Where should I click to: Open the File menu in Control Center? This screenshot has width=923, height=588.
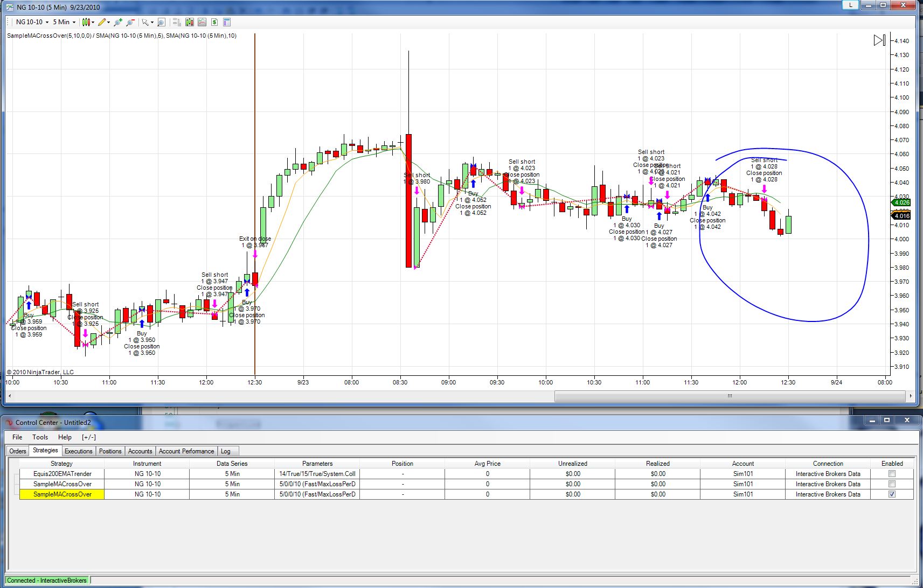(x=17, y=437)
